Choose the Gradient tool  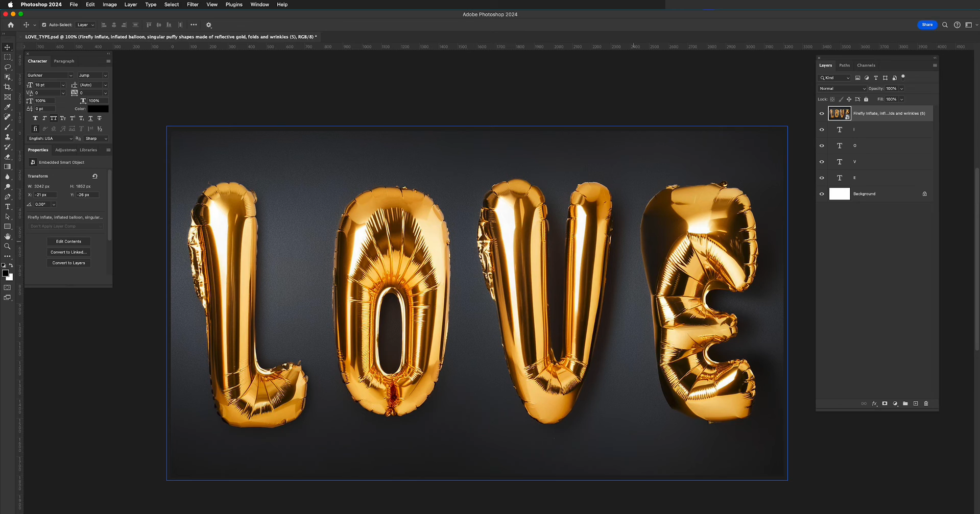(7, 166)
